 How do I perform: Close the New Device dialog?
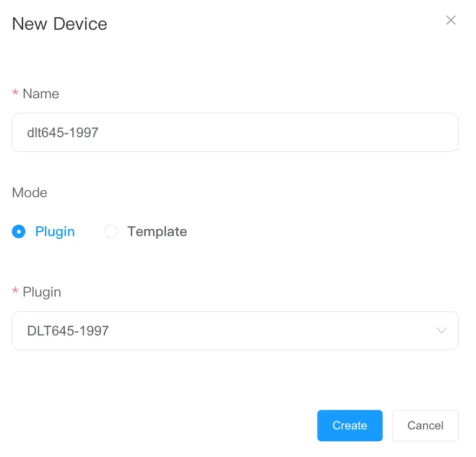pos(451,21)
